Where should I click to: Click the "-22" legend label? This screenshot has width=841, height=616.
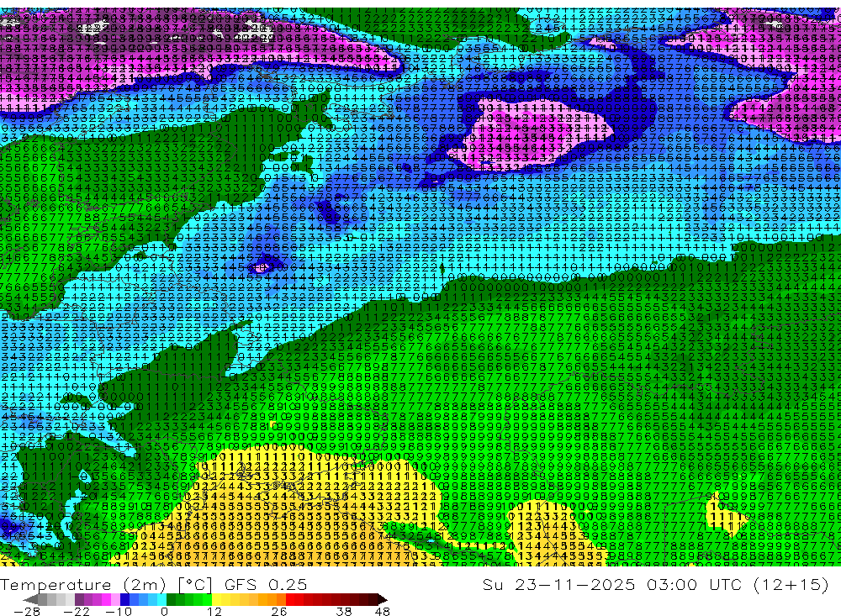[x=77, y=612]
